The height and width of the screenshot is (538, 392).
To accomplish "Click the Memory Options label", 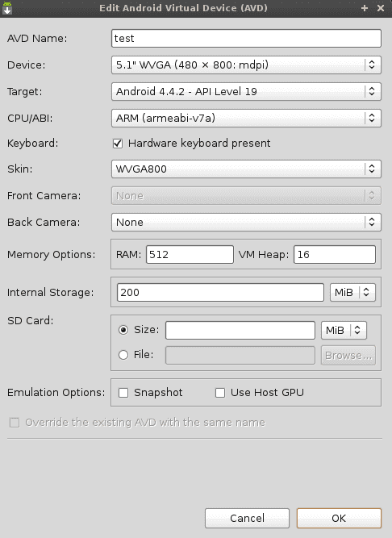I will 52,255.
